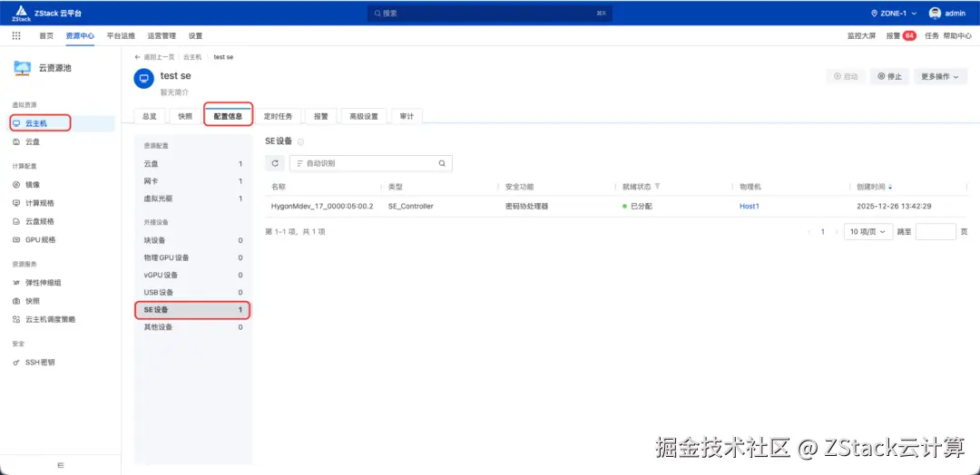The image size is (980, 475).
Task: Click the ZStack logo in header
Action: pos(21,13)
